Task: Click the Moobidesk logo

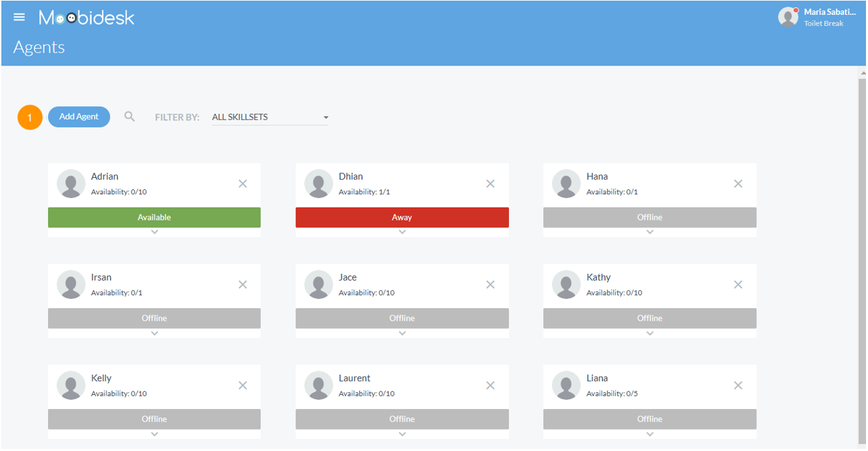Action: tap(87, 18)
